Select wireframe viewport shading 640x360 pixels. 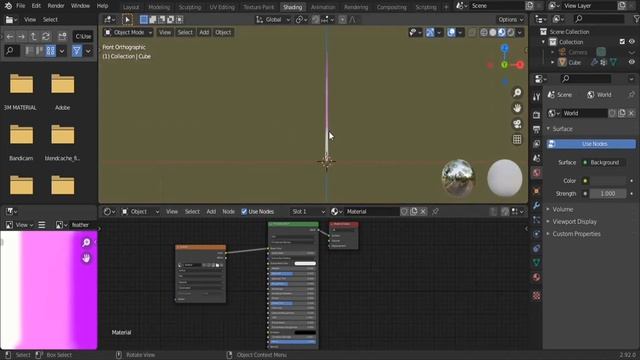(484, 33)
